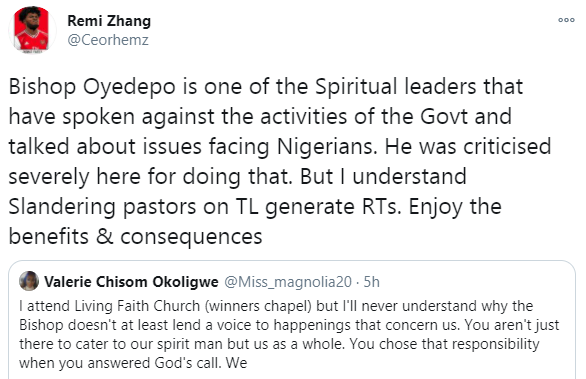Select the 'Slandering pastors on TL' line
The image size is (586, 379).
point(133,207)
